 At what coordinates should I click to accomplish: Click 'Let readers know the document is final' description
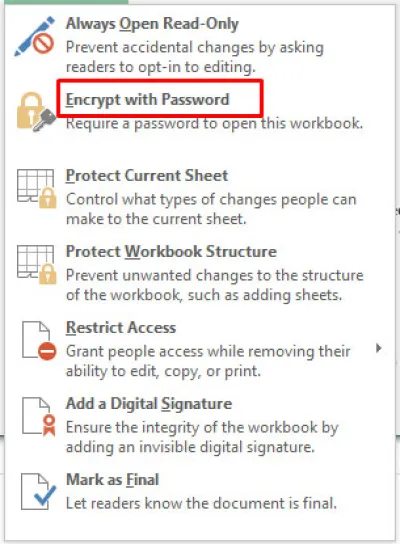(201, 503)
